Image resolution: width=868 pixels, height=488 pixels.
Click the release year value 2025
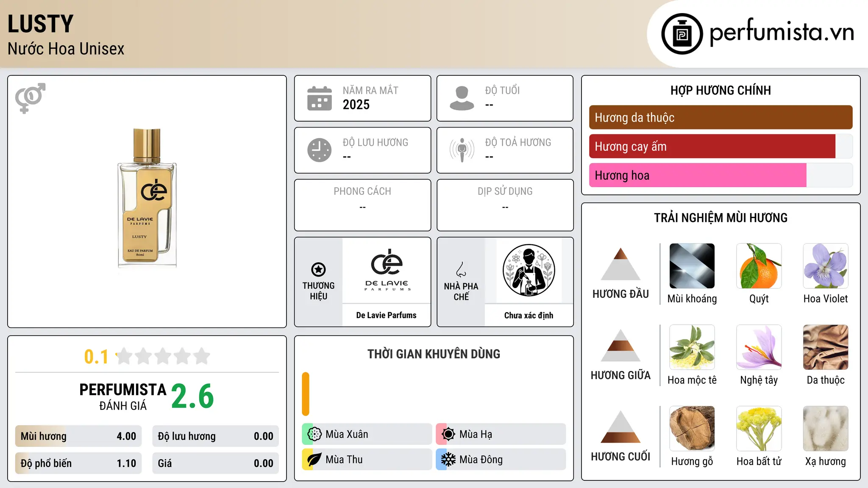click(356, 105)
